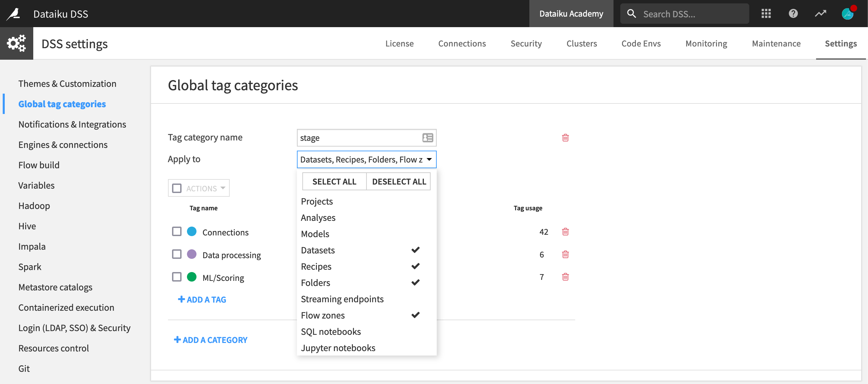Open the activity trend icon
Screen dimensions: 868x384
820,14
